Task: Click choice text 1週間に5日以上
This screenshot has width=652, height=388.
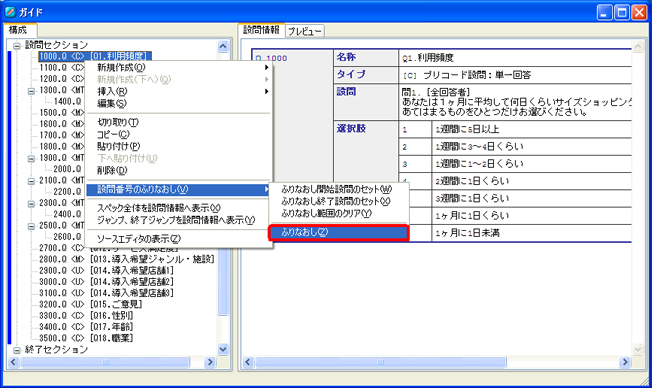Action: click(467, 129)
